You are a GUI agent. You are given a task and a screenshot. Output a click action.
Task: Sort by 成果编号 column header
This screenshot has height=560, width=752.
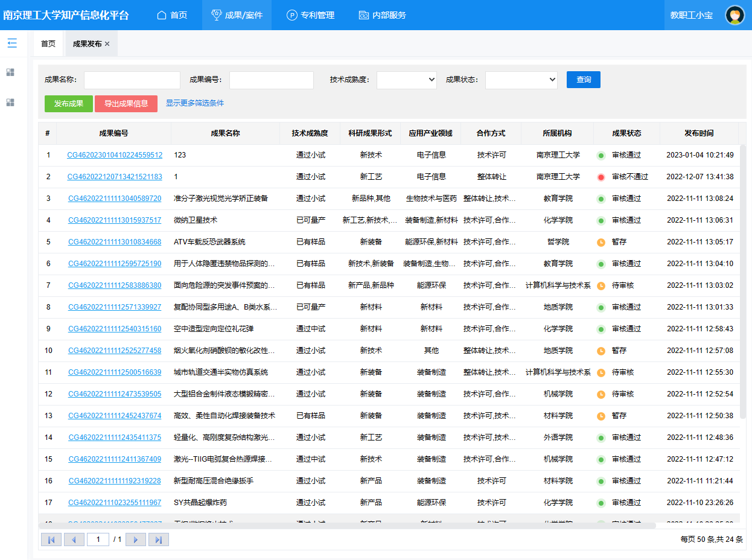coord(114,133)
